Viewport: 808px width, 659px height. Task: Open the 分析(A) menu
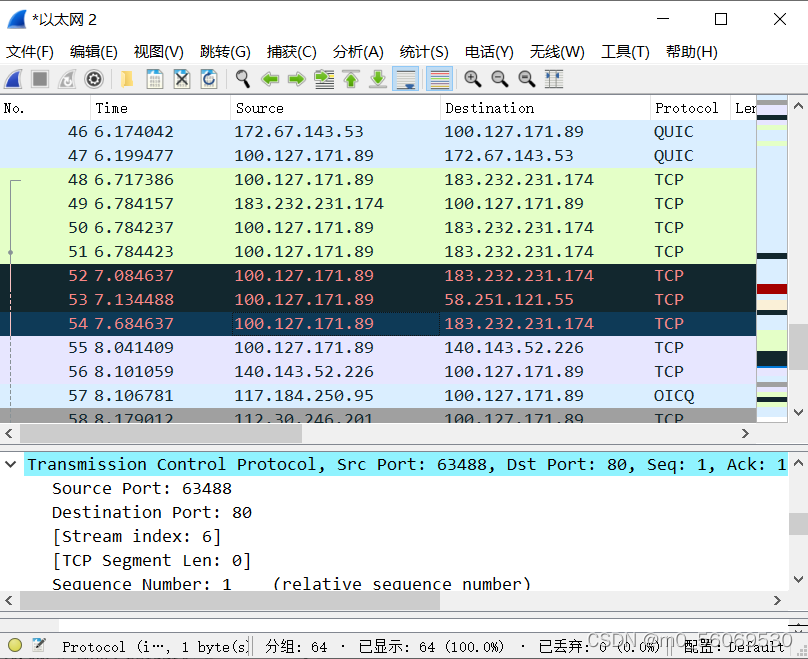point(358,52)
